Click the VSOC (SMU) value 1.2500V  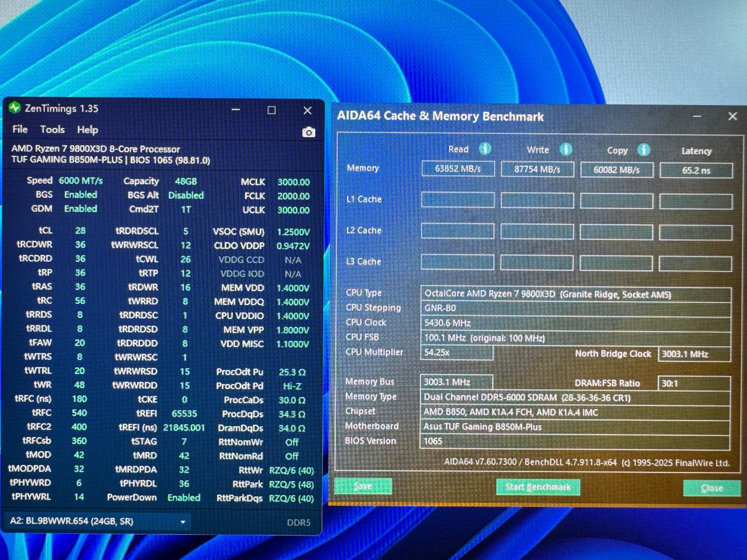tap(293, 232)
